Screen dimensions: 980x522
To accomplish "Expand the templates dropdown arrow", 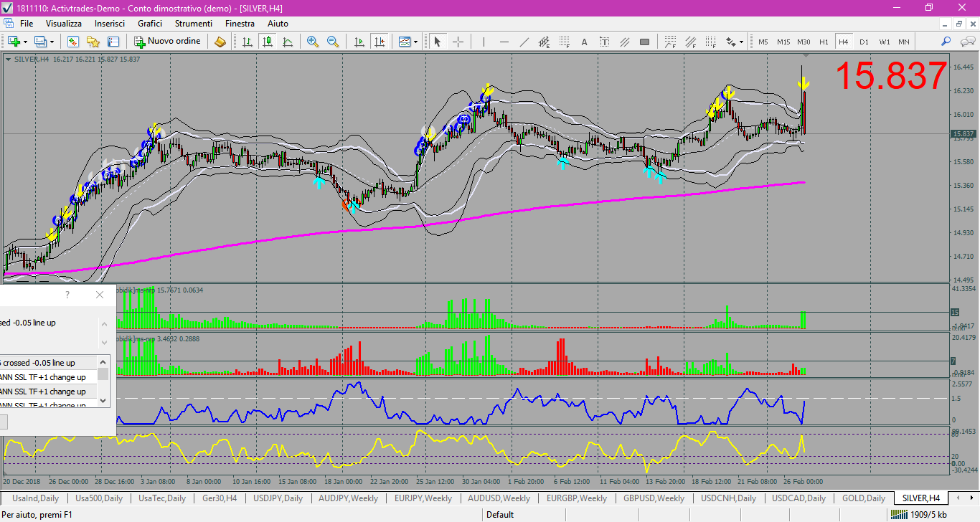I will (x=416, y=42).
